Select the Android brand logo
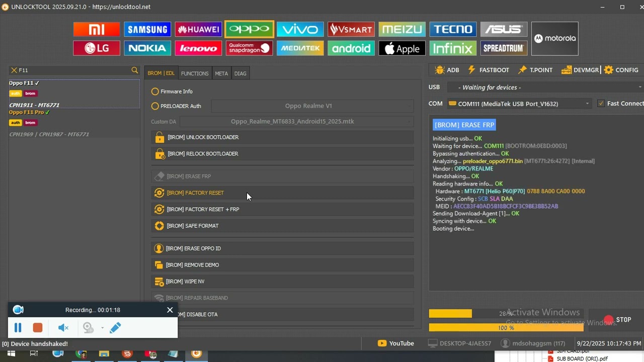 pos(351,48)
